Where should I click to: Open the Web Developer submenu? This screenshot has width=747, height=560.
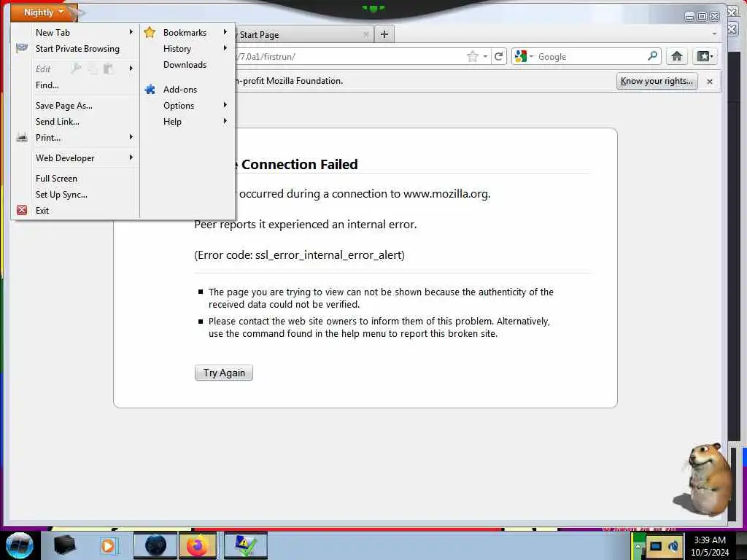(x=65, y=158)
